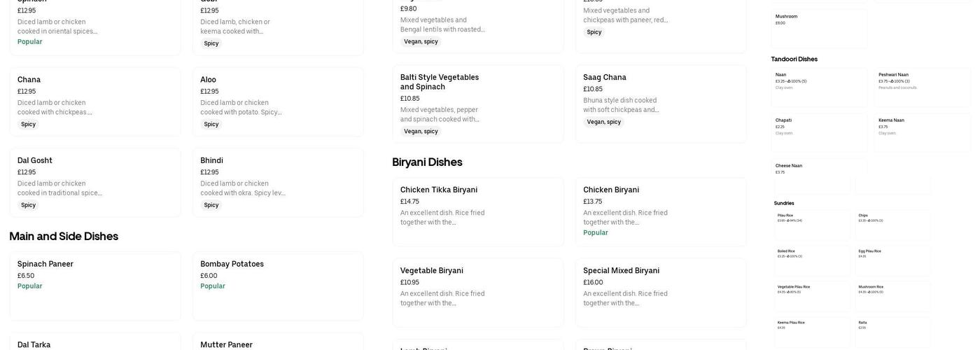Click the Biryani Dishes section heading
The image size is (980, 350).
(x=427, y=162)
